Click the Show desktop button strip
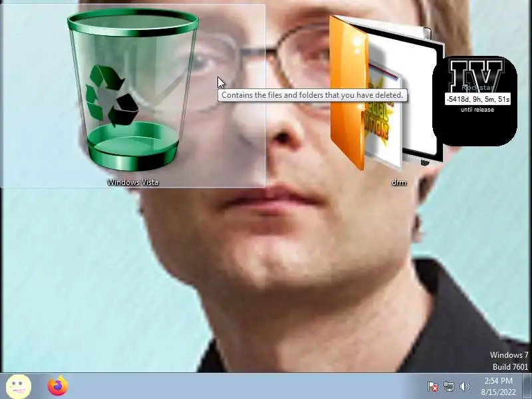 pos(527,386)
